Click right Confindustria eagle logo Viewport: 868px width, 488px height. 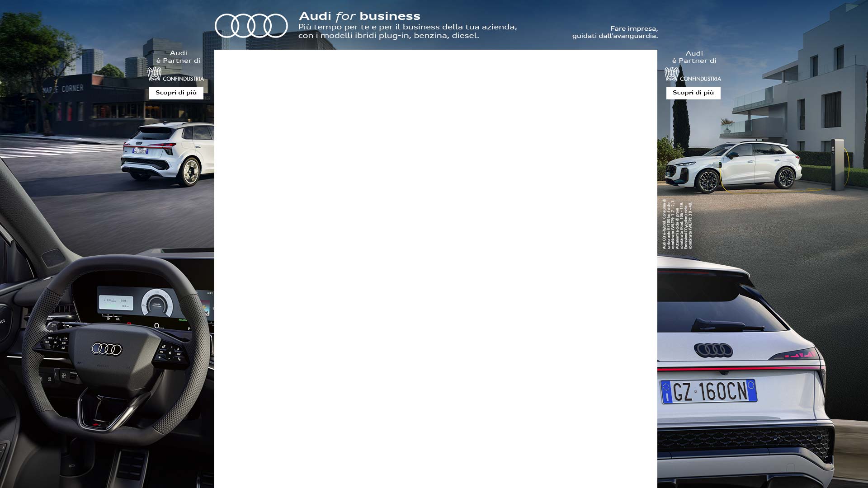pos(671,74)
